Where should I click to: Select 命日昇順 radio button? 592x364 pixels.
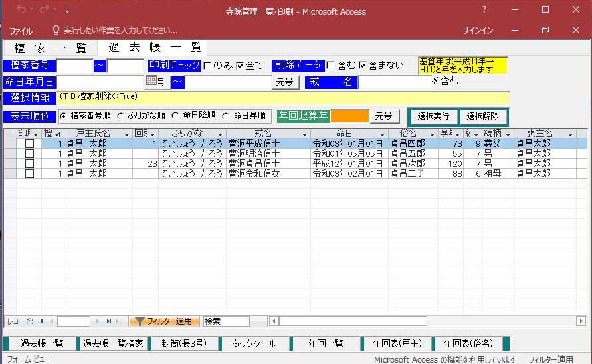pyautogui.click(x=225, y=116)
